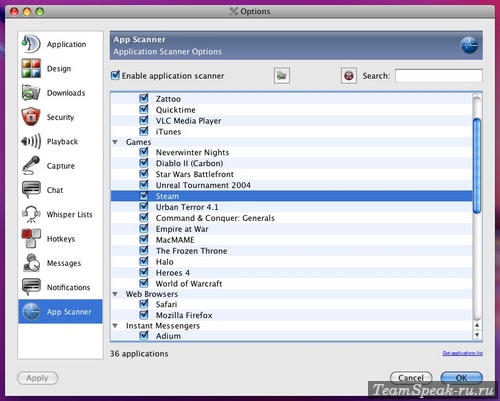
Task: Select Urban Terror 4.1 row text
Action: pyautogui.click(x=187, y=207)
